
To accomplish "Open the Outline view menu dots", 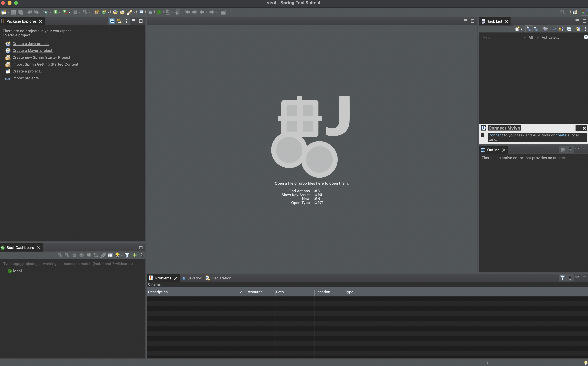I will (x=570, y=150).
